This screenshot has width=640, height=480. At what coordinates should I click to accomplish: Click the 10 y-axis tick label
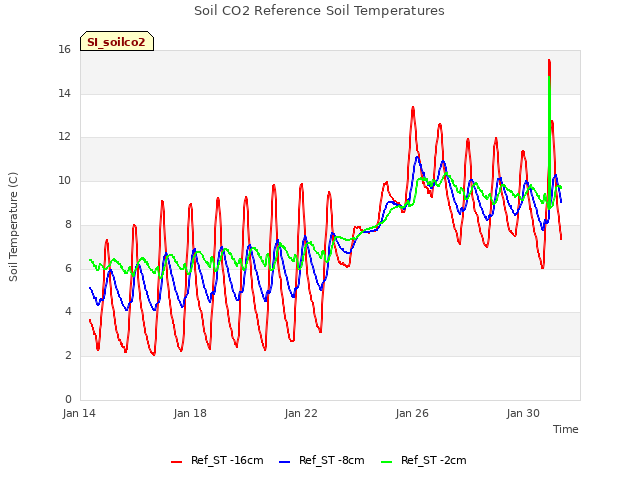click(64, 180)
